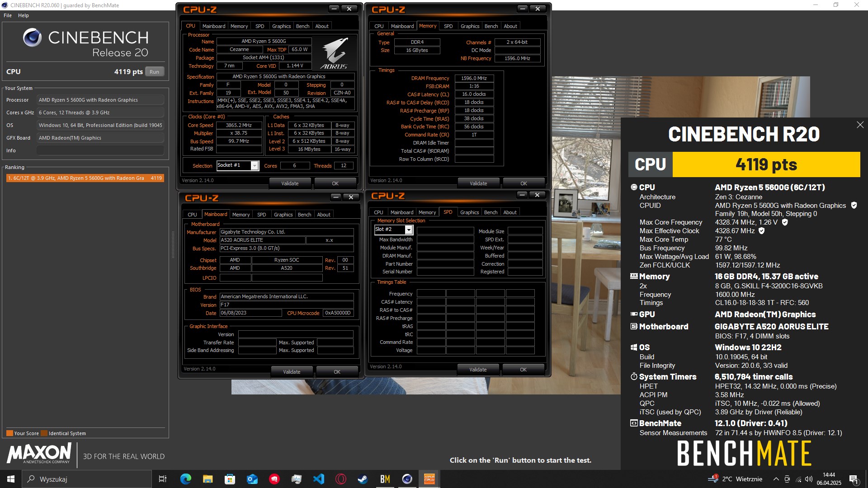The width and height of the screenshot is (868, 488).
Task: Click the verified shield beside Max Core Frequency
Action: pyautogui.click(x=785, y=222)
